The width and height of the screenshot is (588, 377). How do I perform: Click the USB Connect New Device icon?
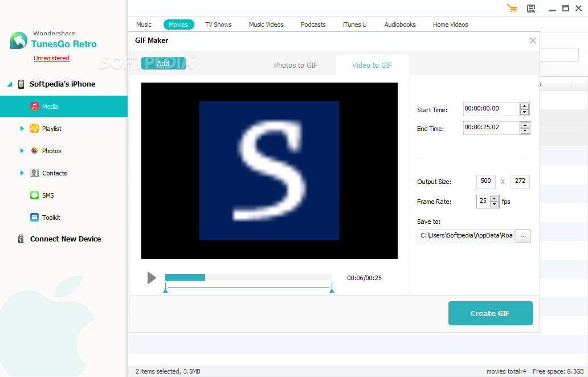[x=21, y=239]
